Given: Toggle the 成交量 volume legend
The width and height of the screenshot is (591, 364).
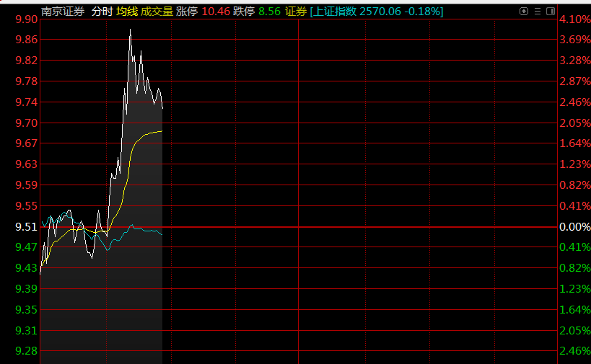Looking at the screenshot, I should click(x=157, y=12).
